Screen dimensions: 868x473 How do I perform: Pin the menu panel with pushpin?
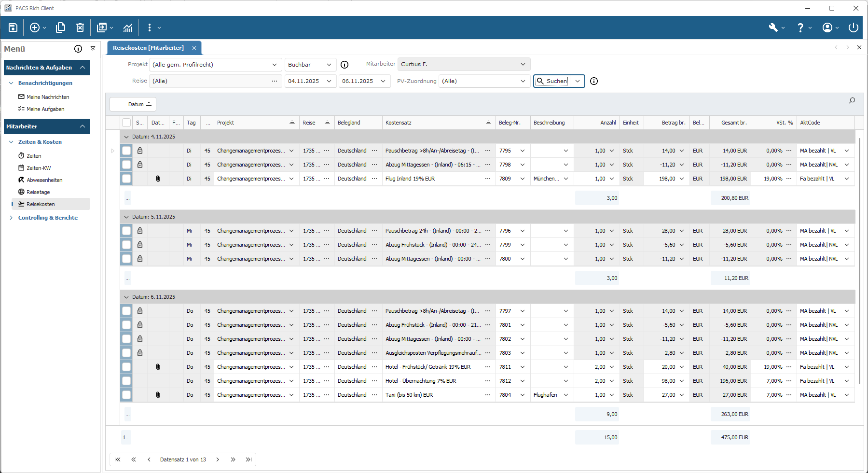pos(93,49)
